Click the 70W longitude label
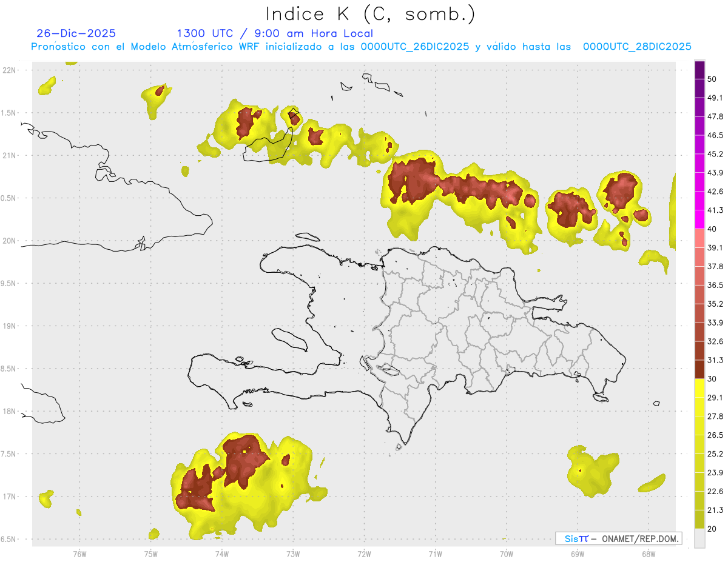The image size is (728, 562). [506, 554]
